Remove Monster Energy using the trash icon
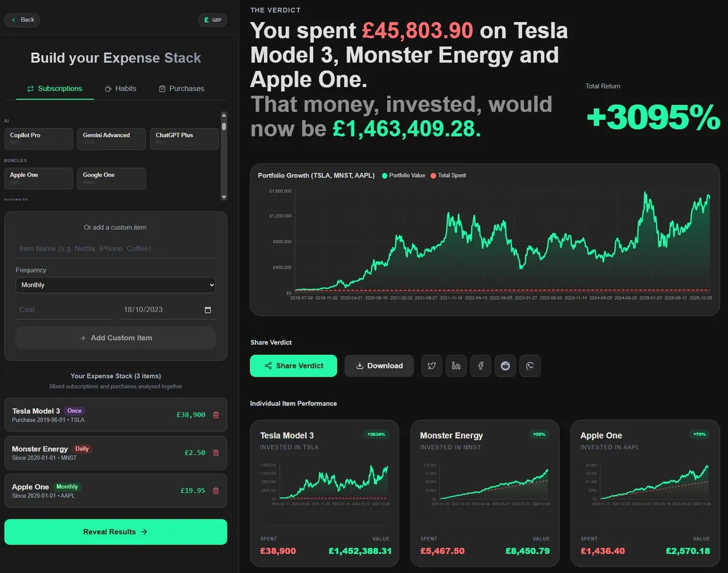This screenshot has width=728, height=573. (217, 453)
